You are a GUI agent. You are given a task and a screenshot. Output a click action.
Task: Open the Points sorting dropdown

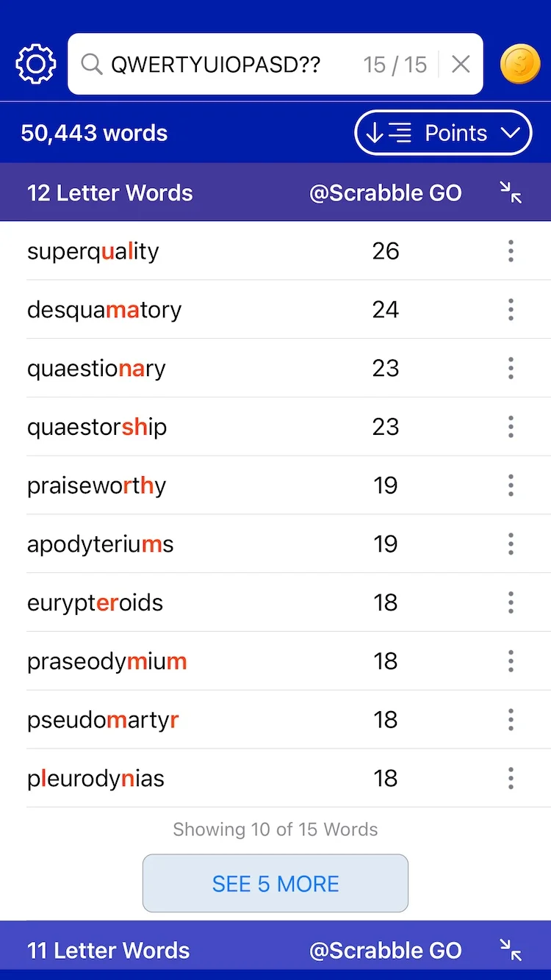pos(443,133)
